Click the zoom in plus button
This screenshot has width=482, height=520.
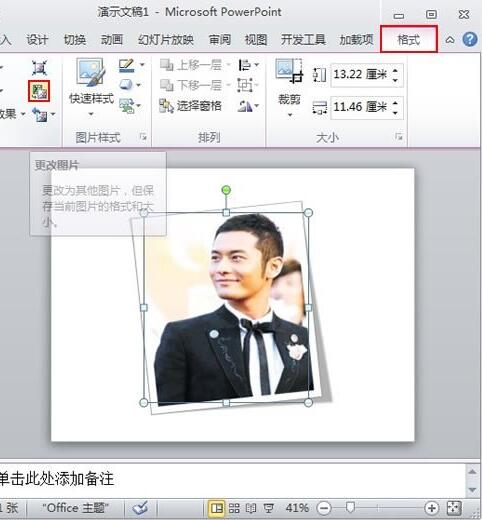click(432, 508)
